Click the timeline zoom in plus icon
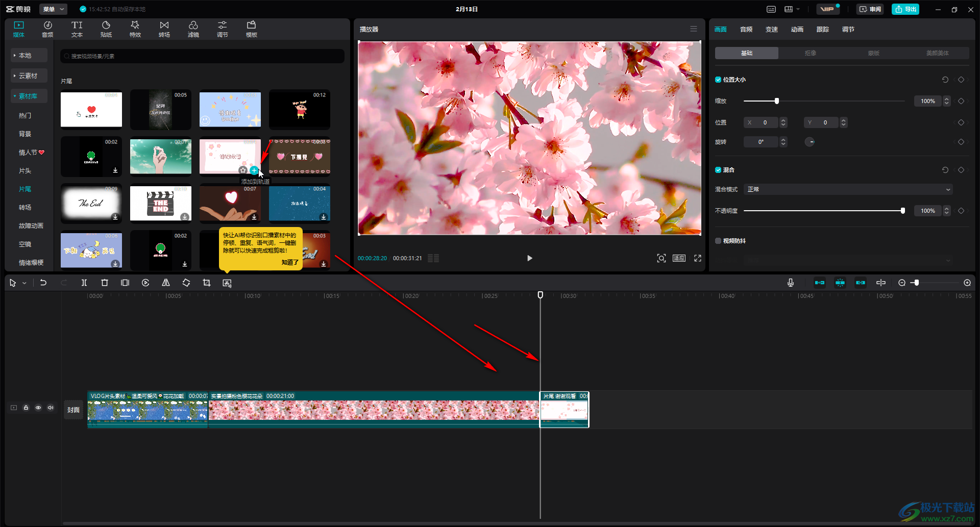This screenshot has width=980, height=527. [967, 283]
